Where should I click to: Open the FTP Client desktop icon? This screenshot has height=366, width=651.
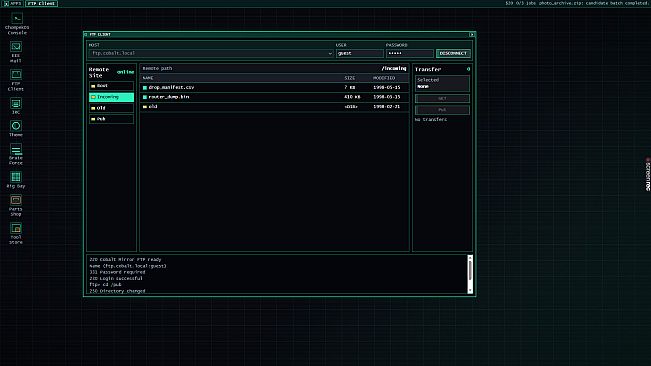click(16, 80)
